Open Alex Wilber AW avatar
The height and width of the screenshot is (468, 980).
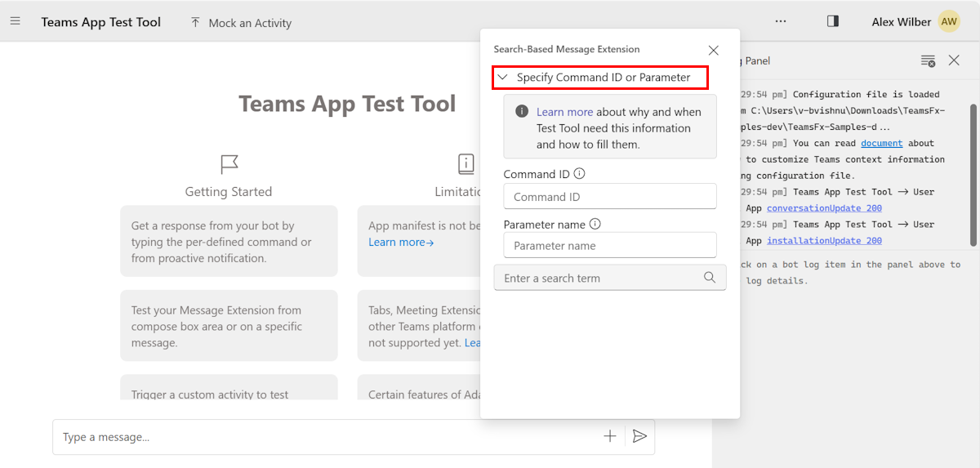(x=948, y=22)
